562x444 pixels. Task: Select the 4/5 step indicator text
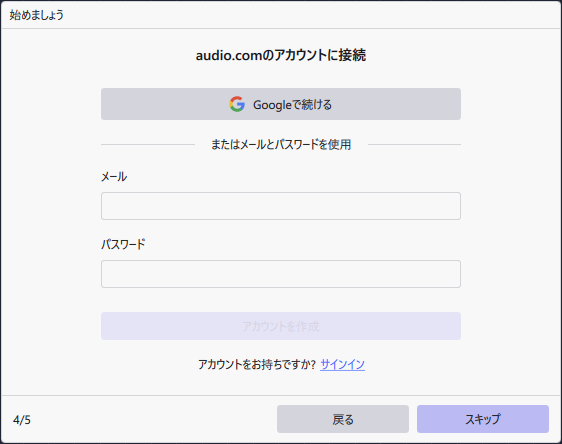(x=22, y=420)
